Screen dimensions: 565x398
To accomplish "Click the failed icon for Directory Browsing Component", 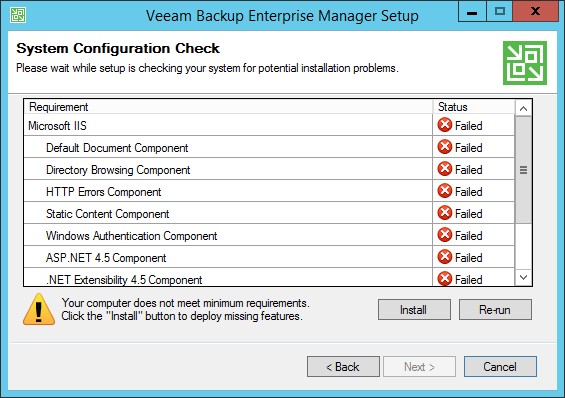I will coord(445,169).
